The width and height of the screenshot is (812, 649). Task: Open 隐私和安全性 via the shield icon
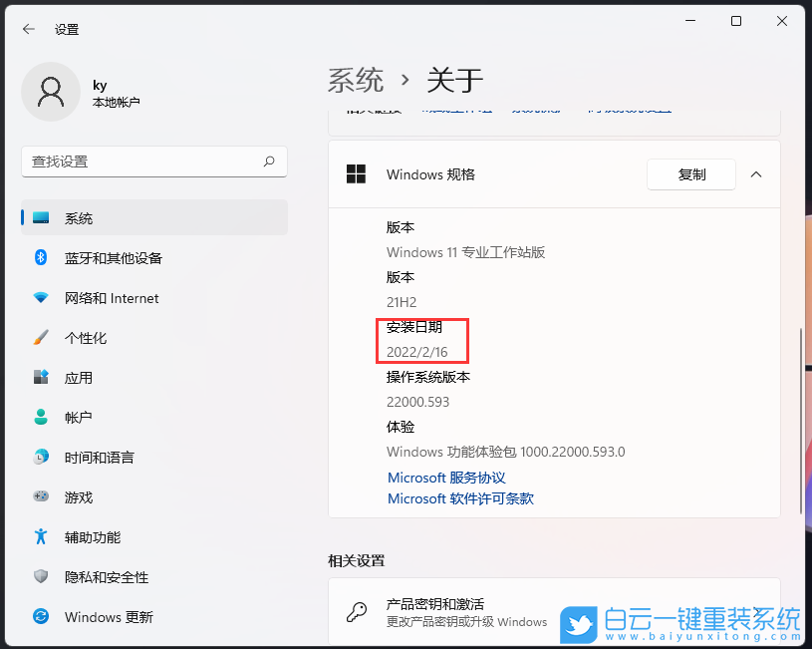41,576
